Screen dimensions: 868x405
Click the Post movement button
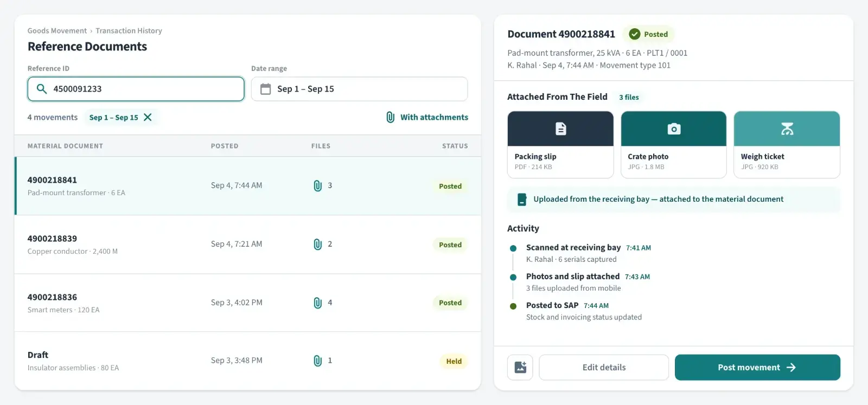pyautogui.click(x=757, y=368)
